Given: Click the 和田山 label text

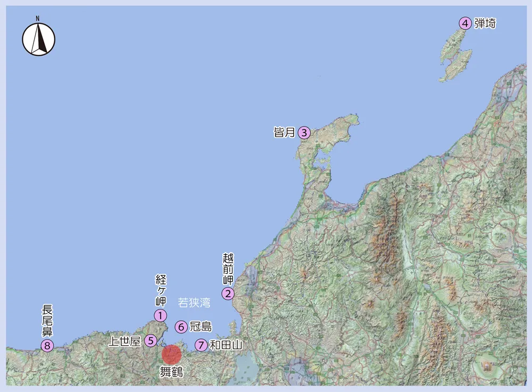Looking at the screenshot, I should click(226, 345).
